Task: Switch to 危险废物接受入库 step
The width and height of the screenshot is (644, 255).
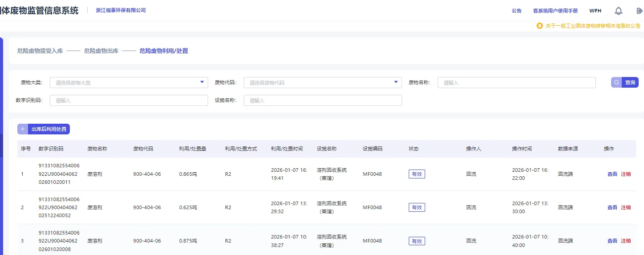Action: 40,51
